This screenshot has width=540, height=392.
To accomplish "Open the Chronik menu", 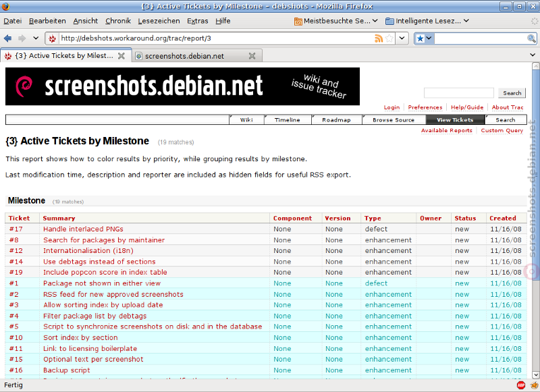I will 118,21.
